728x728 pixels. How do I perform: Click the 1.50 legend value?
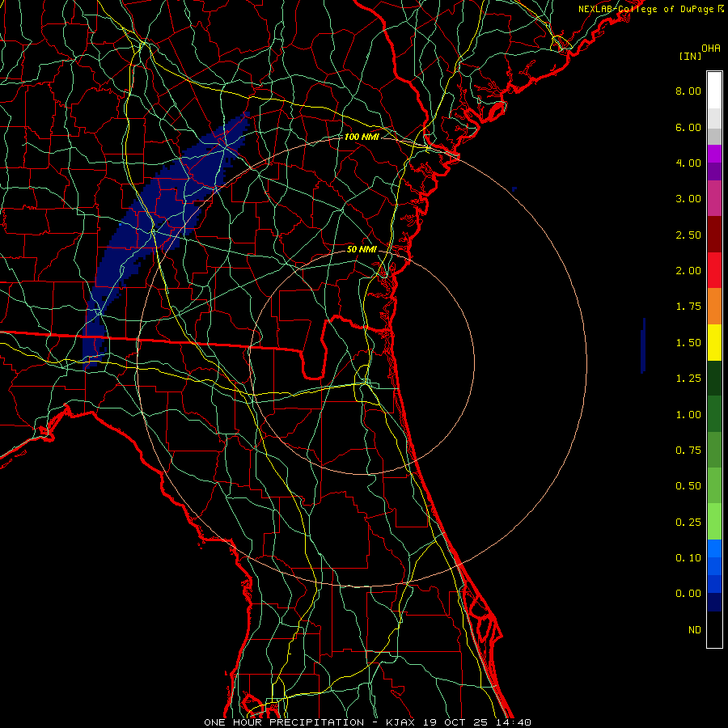[x=688, y=343]
